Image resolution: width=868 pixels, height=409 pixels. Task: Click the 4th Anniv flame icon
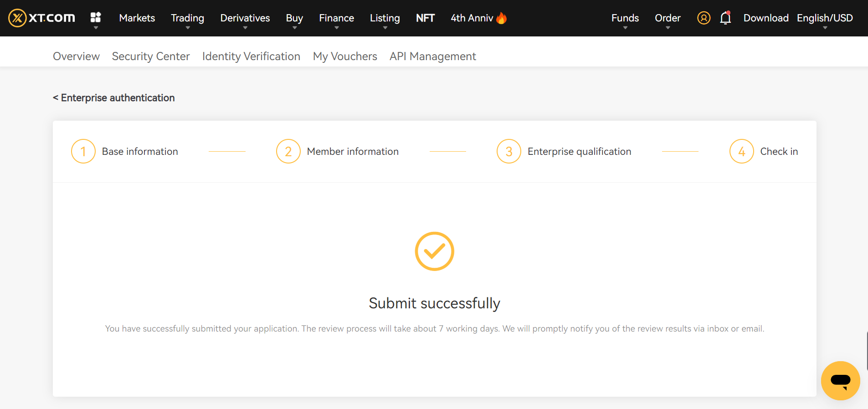tap(502, 18)
